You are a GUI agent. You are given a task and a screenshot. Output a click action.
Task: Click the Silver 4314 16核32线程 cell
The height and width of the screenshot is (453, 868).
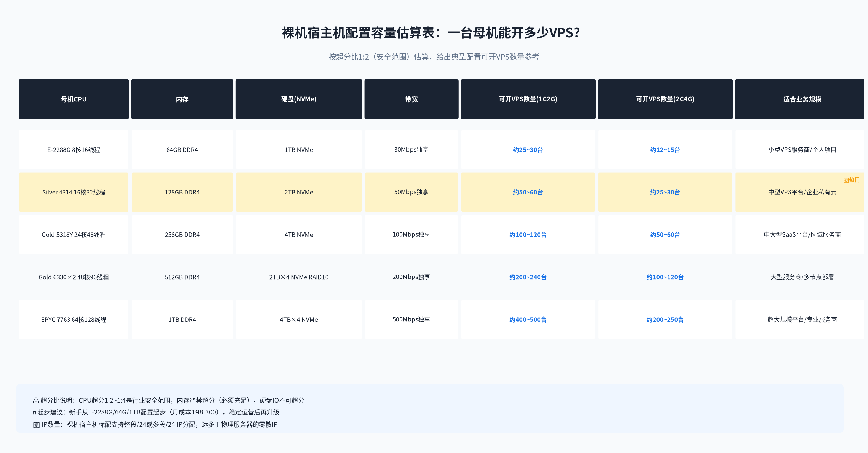pos(73,192)
